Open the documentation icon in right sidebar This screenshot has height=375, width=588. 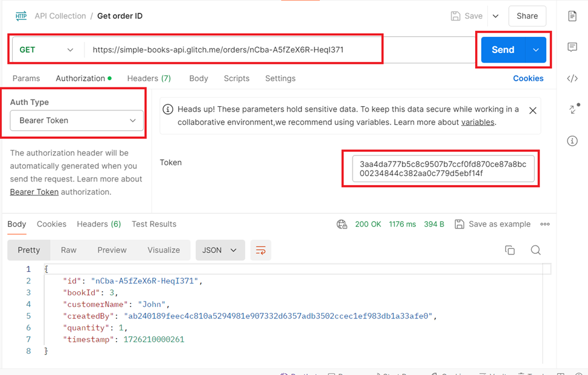click(572, 16)
